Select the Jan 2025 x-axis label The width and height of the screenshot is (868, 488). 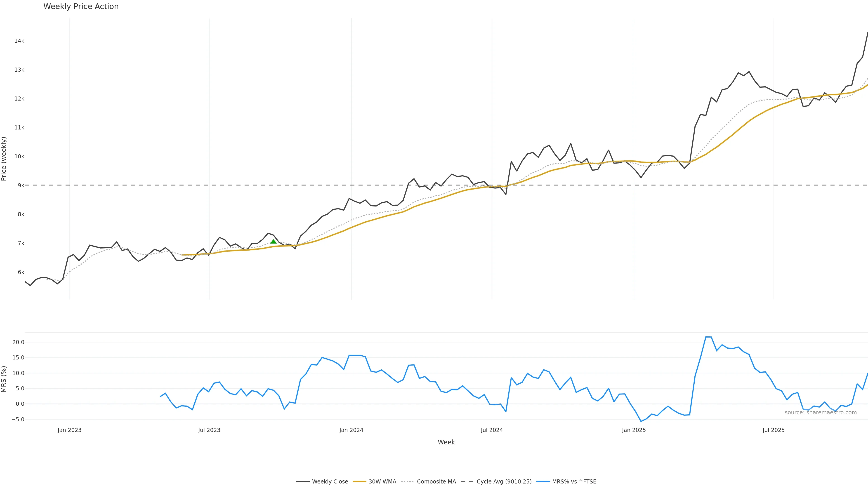634,430
